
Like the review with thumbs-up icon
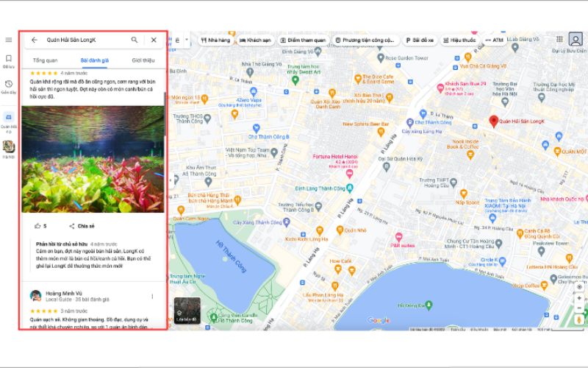point(37,226)
